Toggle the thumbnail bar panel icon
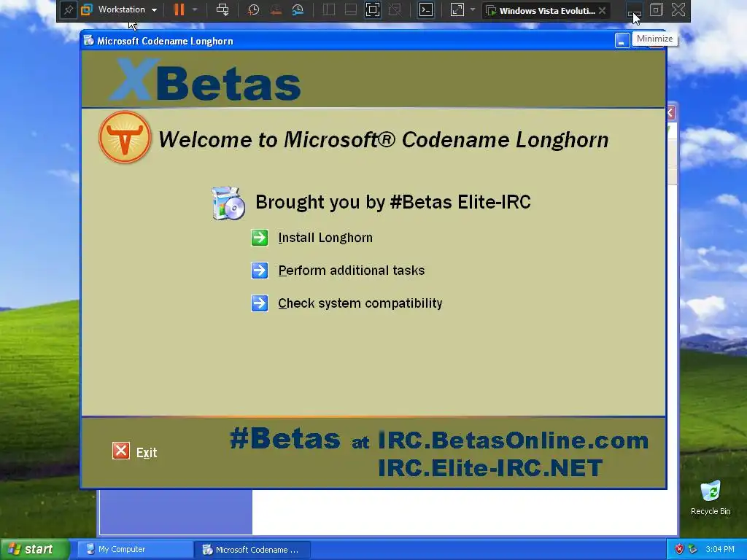This screenshot has height=560, width=747. [x=351, y=9]
